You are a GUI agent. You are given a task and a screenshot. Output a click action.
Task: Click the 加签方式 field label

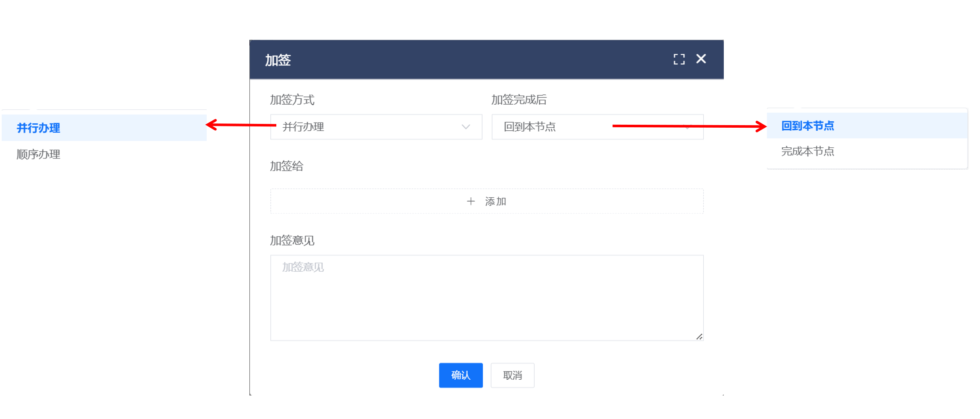[x=292, y=100]
